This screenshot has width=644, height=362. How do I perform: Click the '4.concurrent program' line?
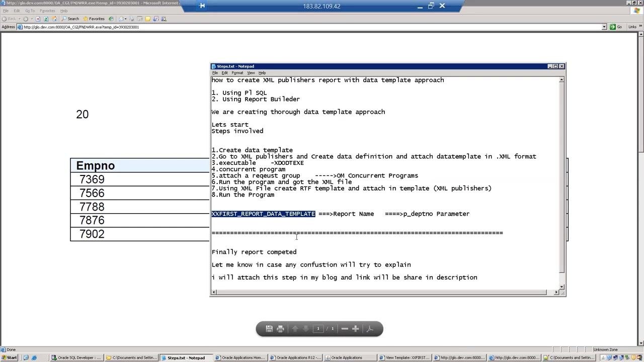[x=249, y=169]
